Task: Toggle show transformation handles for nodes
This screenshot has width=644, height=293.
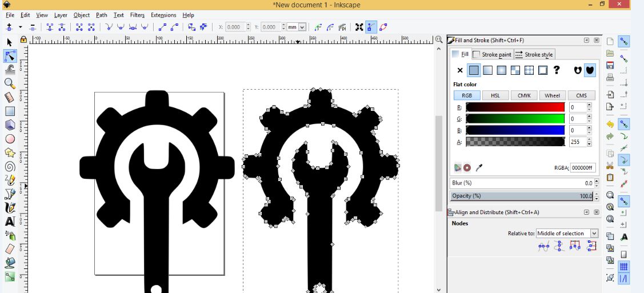Action: click(x=359, y=27)
